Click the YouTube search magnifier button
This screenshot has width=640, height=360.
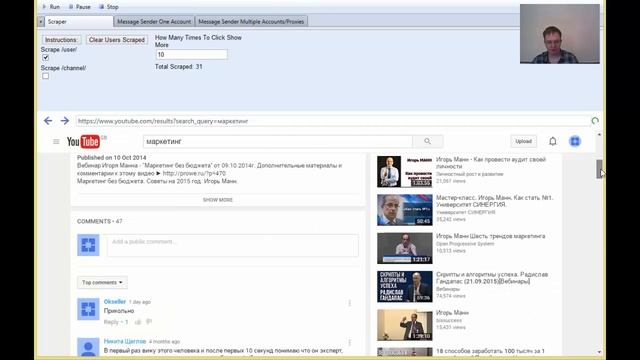pos(427,142)
